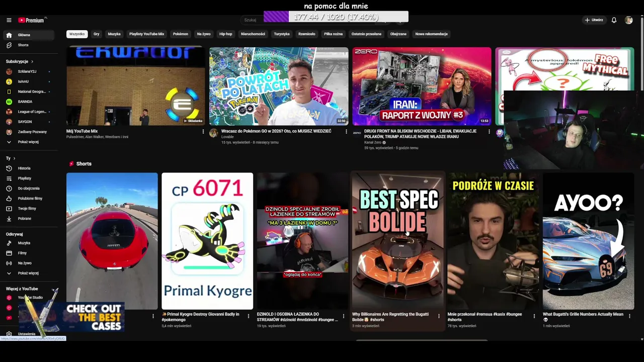Screen dimensions: 644x362
Task: Open Polubione filmy liked videos
Action: click(x=30, y=199)
